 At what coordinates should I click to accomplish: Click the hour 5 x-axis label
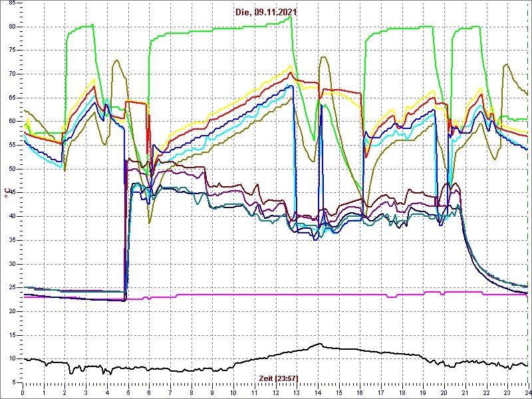128,392
